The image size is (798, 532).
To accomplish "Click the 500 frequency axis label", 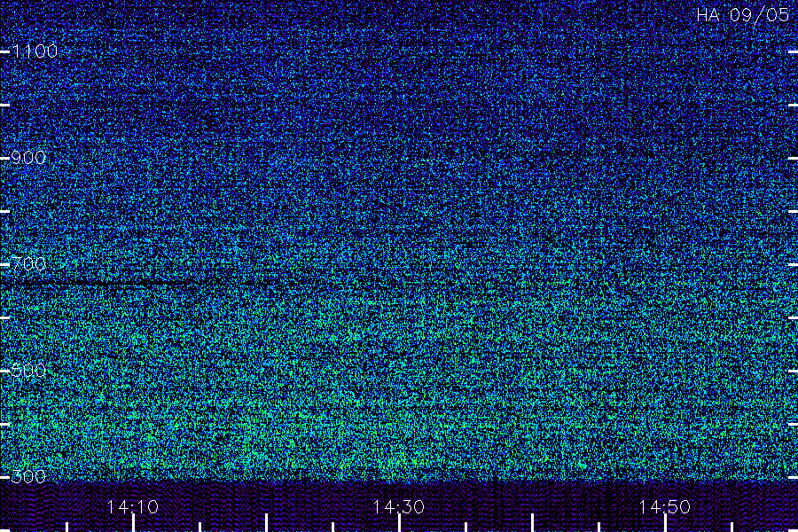I will click(28, 371).
